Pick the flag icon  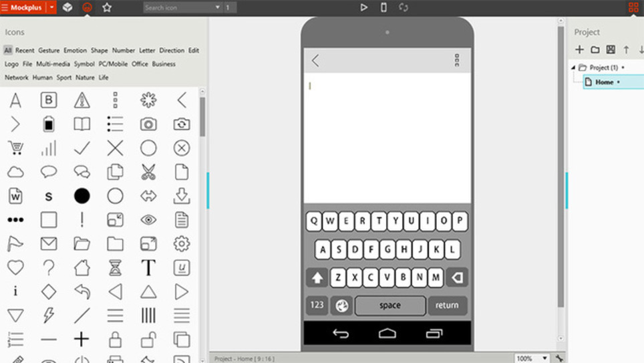click(x=15, y=244)
